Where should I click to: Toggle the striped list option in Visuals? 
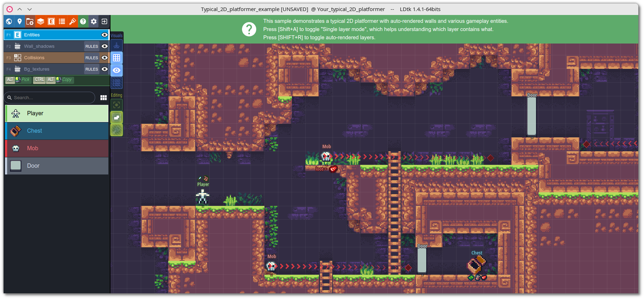tap(117, 83)
